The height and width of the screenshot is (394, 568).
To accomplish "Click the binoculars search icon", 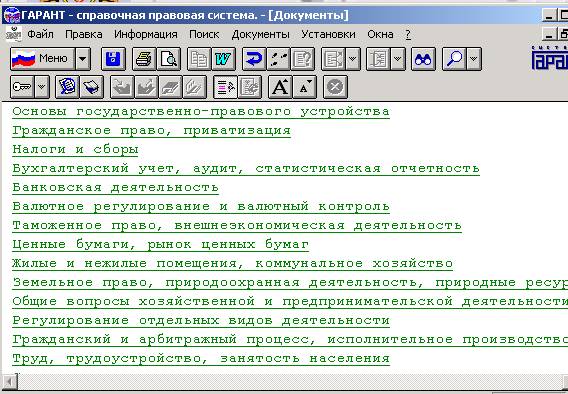I will 423,59.
